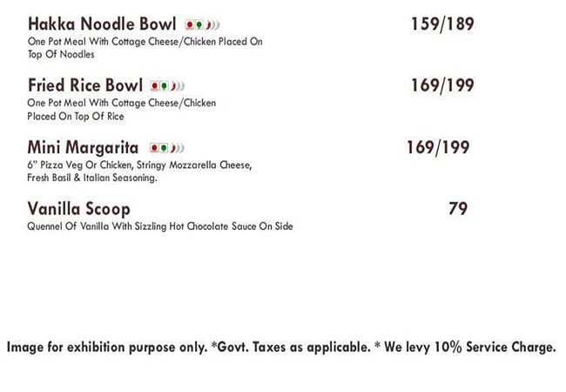Image resolution: width=566 pixels, height=392 pixels.
Task: Click the 79 price for Vanilla Scoop
Action: [458, 209]
